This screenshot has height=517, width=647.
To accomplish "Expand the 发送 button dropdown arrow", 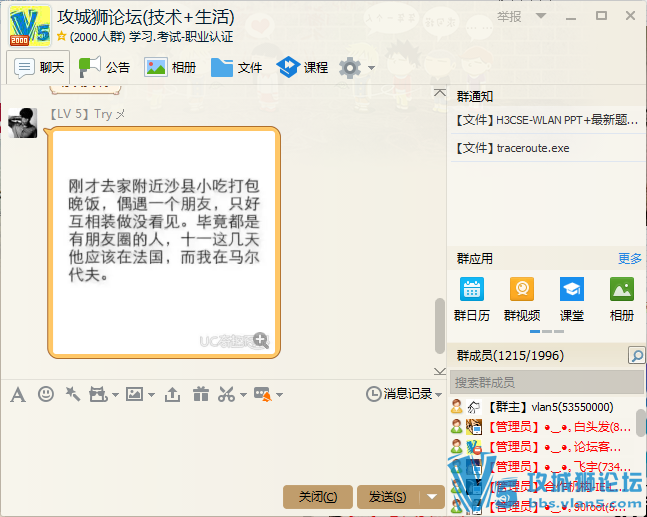I will 432,496.
